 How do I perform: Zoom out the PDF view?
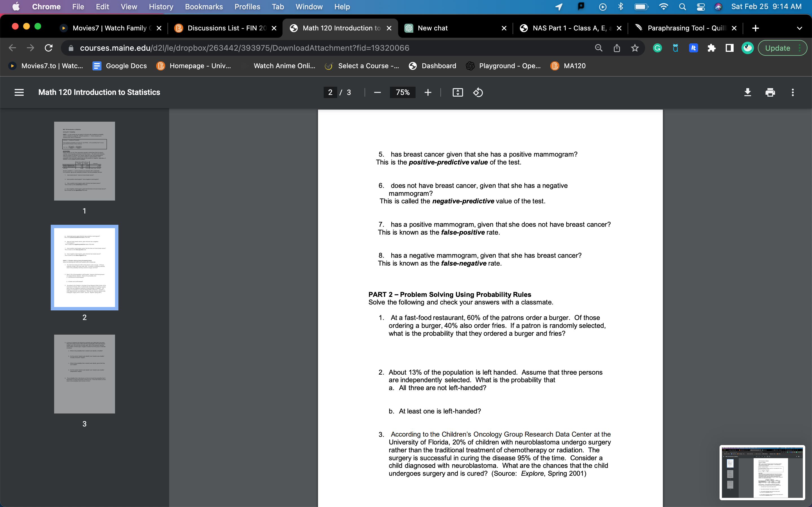click(x=377, y=92)
